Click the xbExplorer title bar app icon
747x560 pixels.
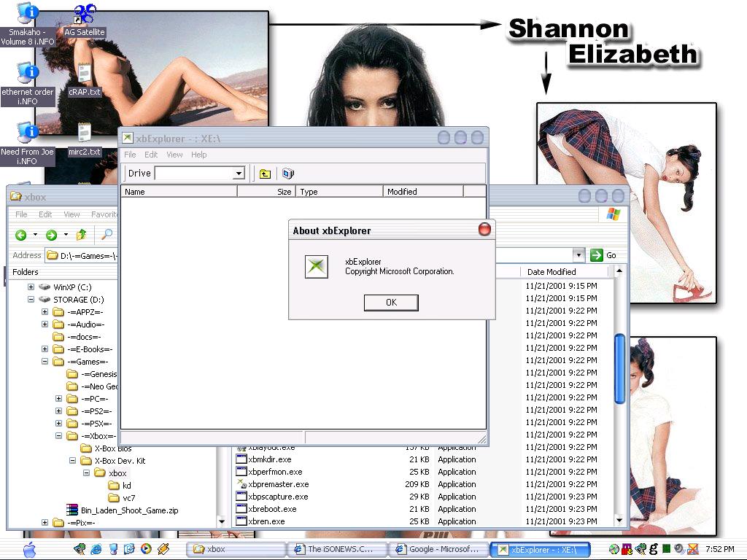127,138
